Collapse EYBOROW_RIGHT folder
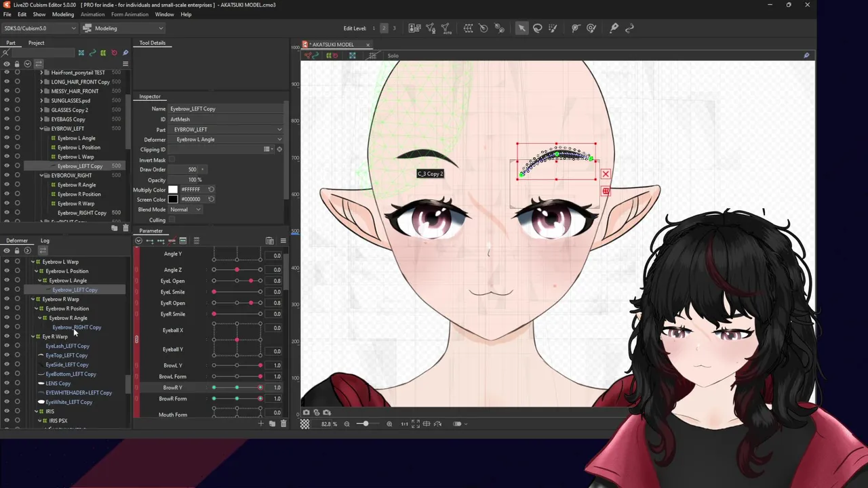Image resolution: width=868 pixels, height=488 pixels. (41, 176)
